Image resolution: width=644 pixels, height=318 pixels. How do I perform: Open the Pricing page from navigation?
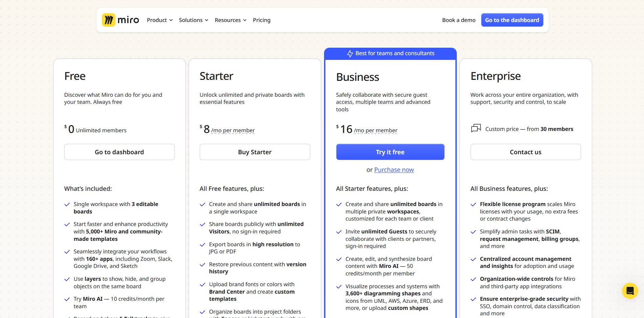[x=262, y=20]
